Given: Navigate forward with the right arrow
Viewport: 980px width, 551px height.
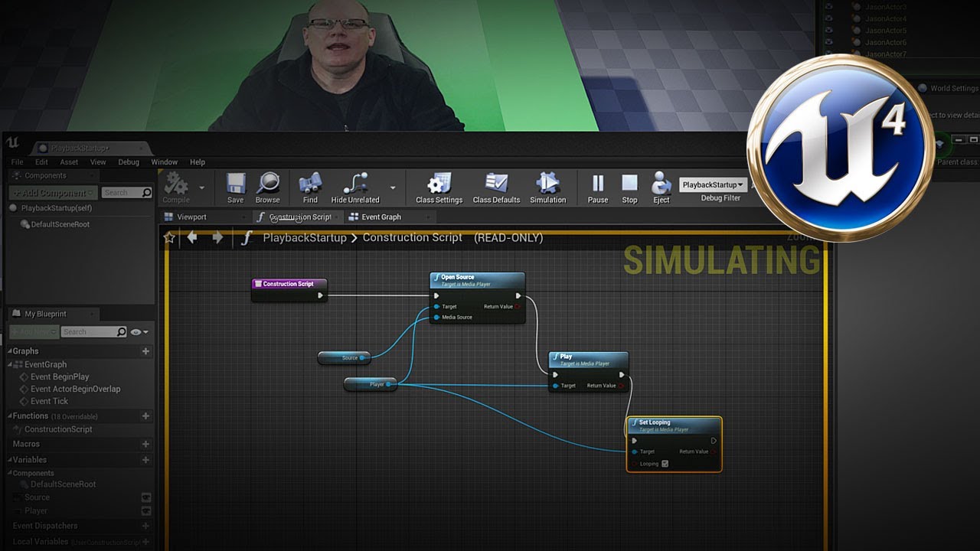Looking at the screenshot, I should click(x=217, y=238).
